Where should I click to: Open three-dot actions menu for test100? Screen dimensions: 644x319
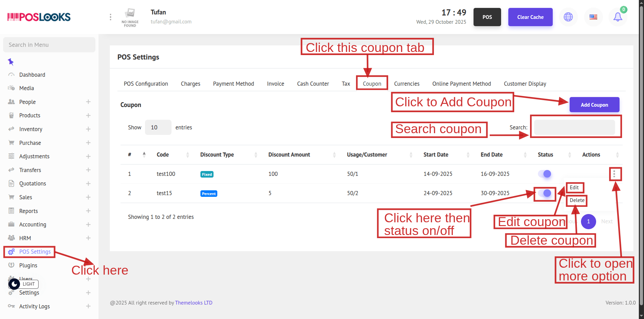point(614,174)
